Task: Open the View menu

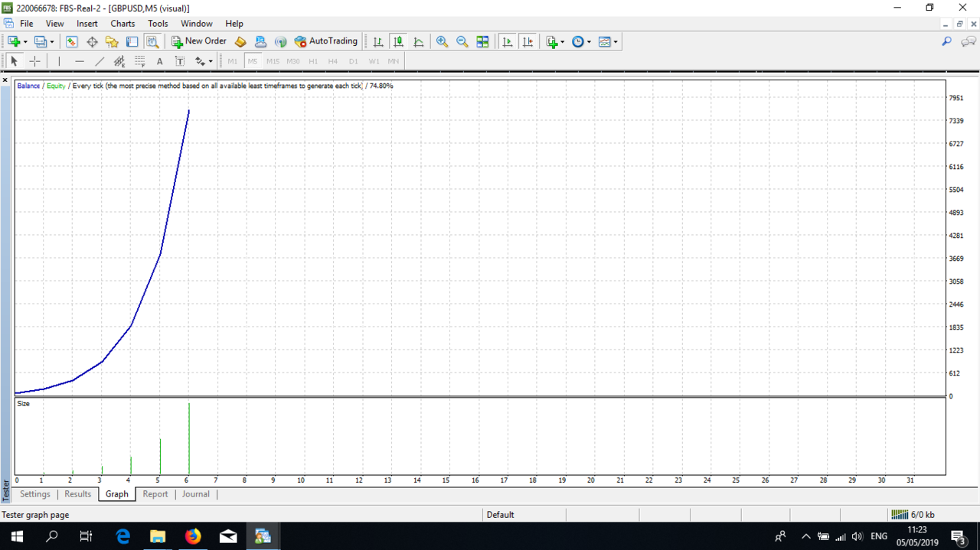Action: click(x=55, y=24)
